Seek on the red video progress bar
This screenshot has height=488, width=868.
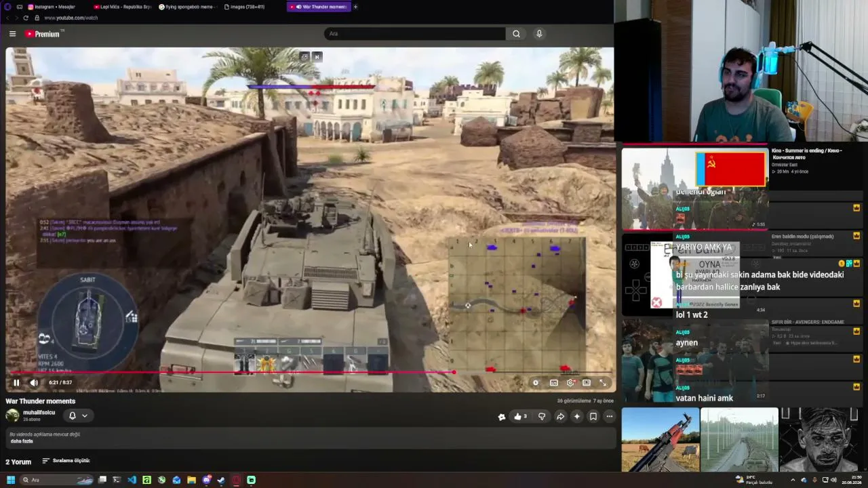310,371
